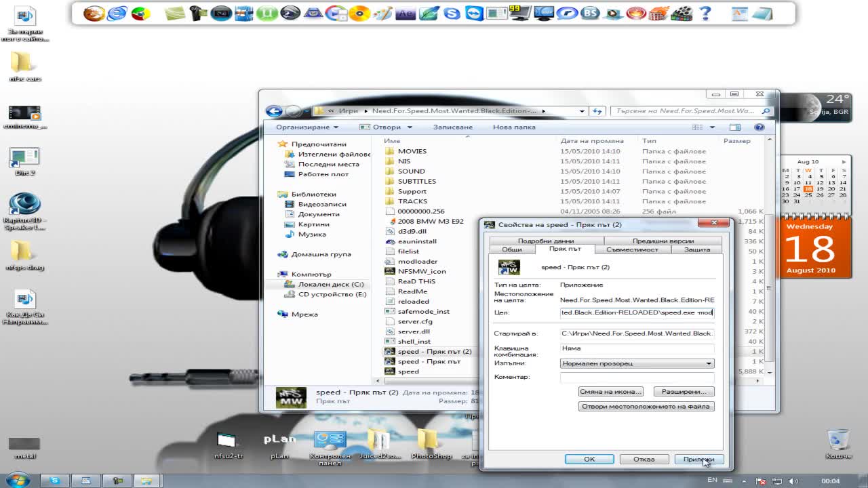Viewport: 868px width, 488px height.
Task: Click the blue question mark dock icon
Action: [705, 13]
